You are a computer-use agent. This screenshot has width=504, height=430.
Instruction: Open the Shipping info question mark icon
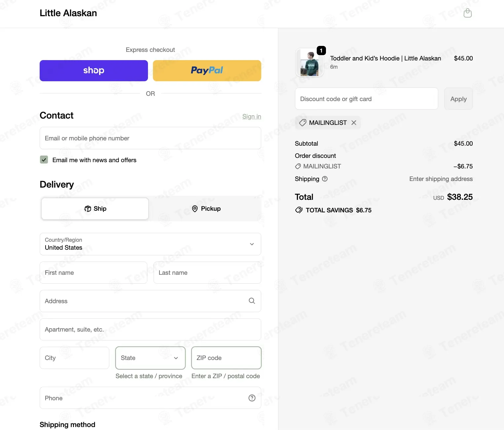[325, 179]
